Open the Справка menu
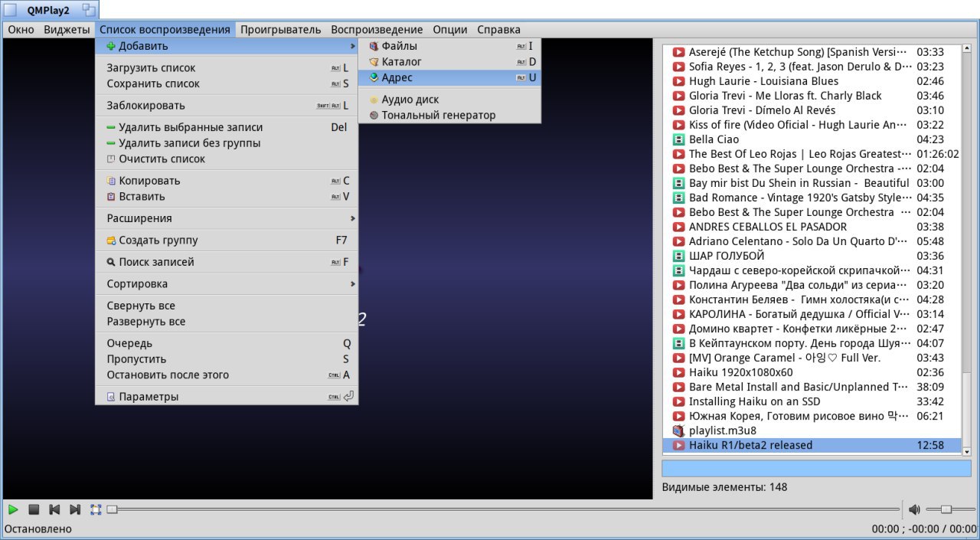Screen dimensions: 980x540 (x=498, y=30)
